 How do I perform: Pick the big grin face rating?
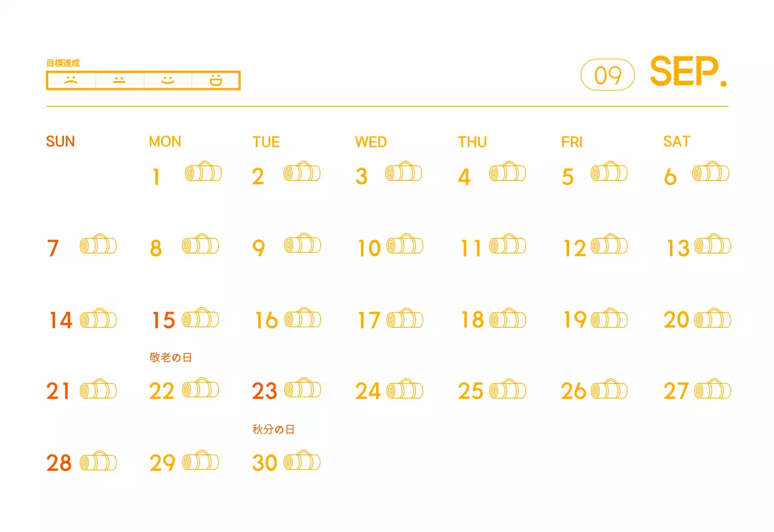pyautogui.click(x=215, y=80)
